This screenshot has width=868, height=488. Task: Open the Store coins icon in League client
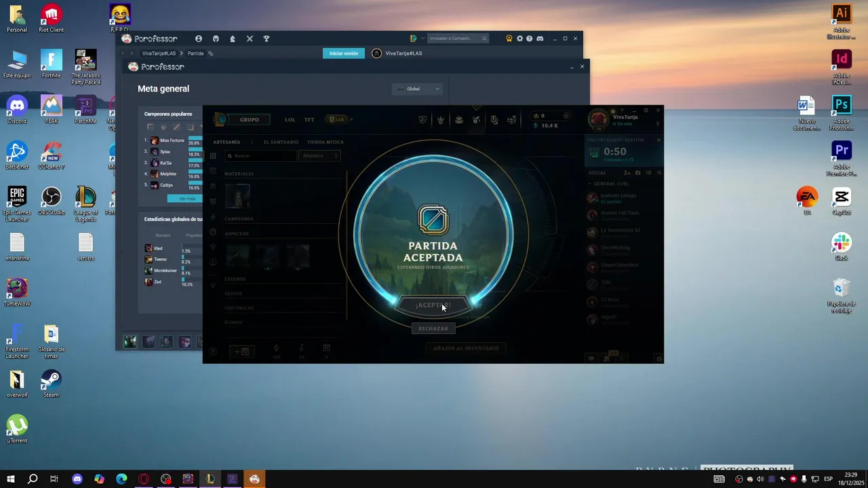click(511, 120)
